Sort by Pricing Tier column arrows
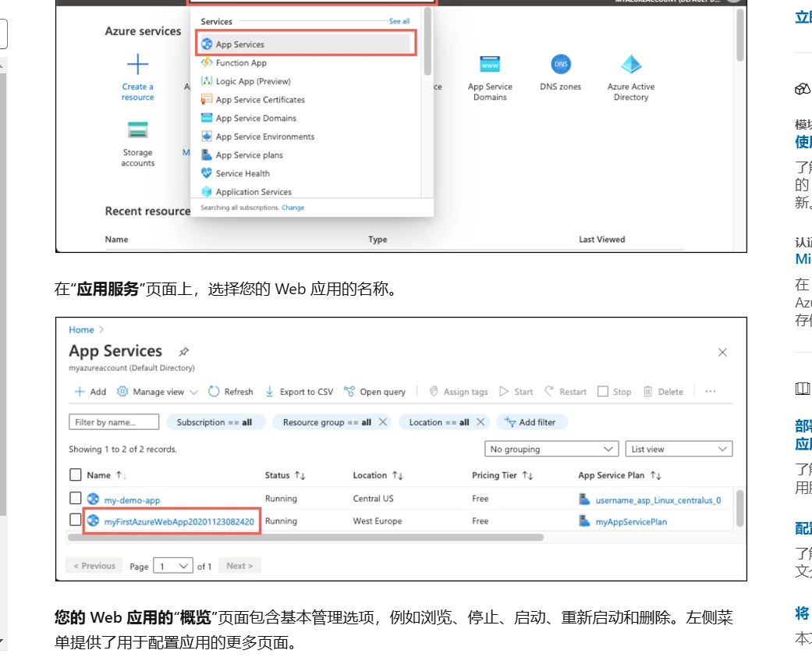The image size is (812, 668). (527, 474)
